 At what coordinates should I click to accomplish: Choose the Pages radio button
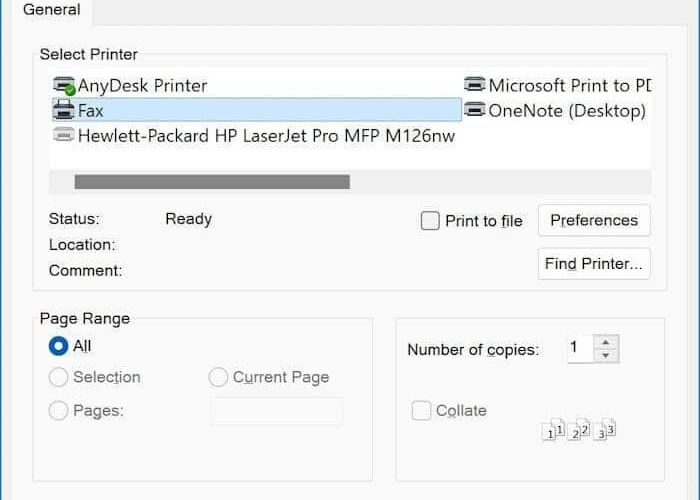[58, 410]
